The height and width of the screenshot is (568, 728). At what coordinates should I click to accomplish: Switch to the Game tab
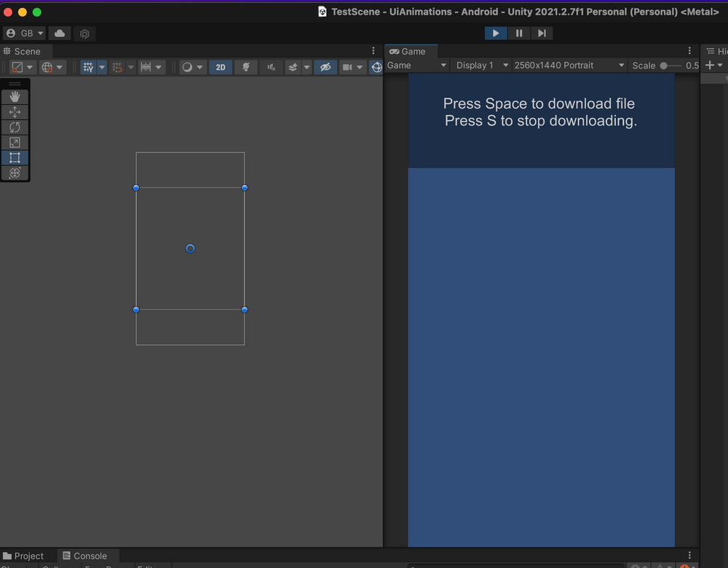pyautogui.click(x=411, y=51)
